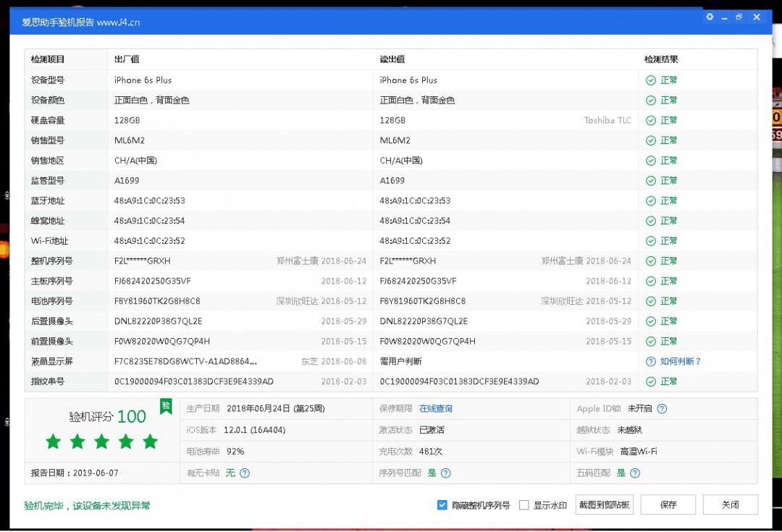Image resolution: width=782 pixels, height=532 pixels.
Task: Click help icon next to 五码匹配
Action: (x=634, y=473)
